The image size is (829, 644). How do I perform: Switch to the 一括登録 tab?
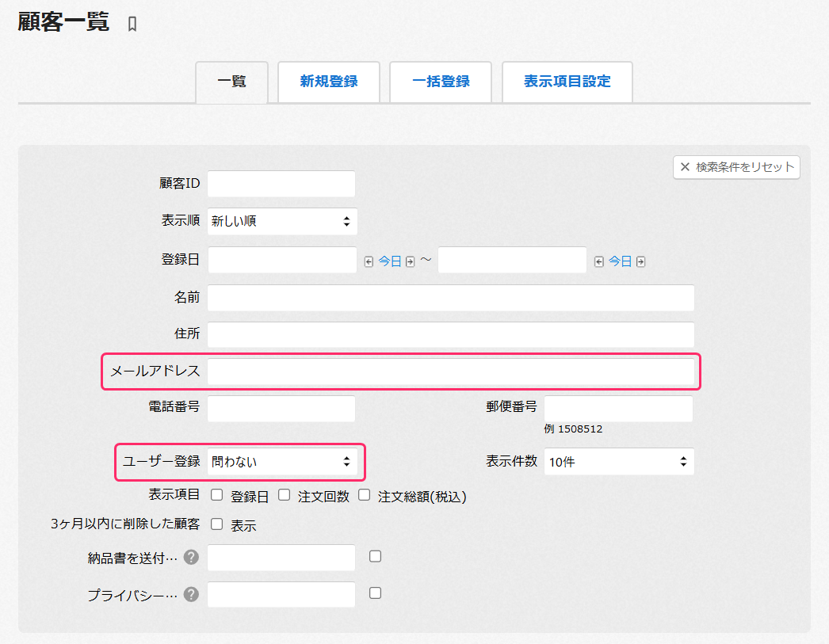click(x=441, y=82)
